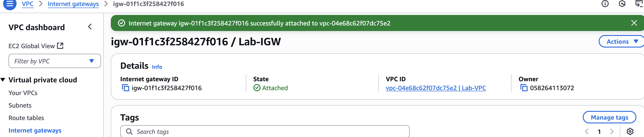Open the Filter by VPC dropdown
The image size is (644, 137).
click(55, 61)
